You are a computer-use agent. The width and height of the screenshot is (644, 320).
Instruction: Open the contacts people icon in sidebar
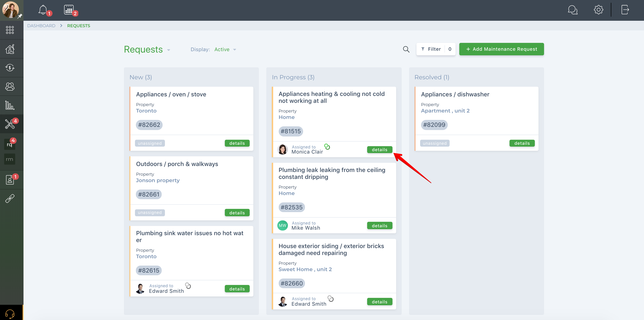(x=10, y=86)
